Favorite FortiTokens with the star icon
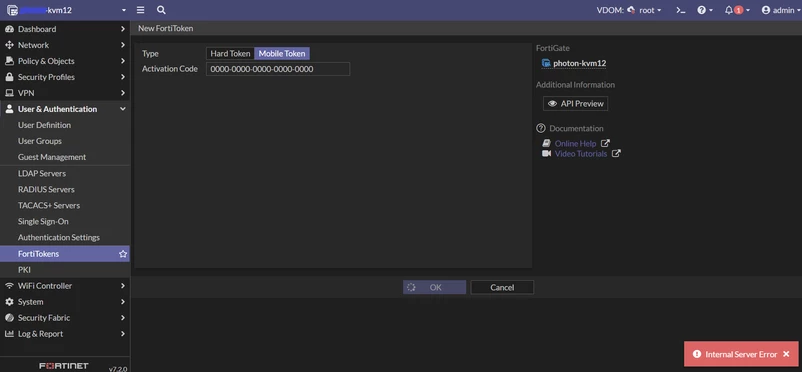 click(123, 254)
